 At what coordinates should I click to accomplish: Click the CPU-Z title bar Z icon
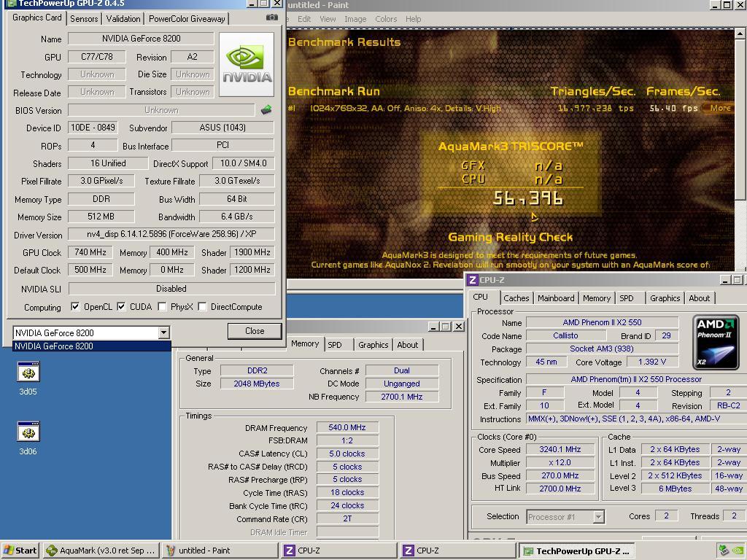(472, 280)
